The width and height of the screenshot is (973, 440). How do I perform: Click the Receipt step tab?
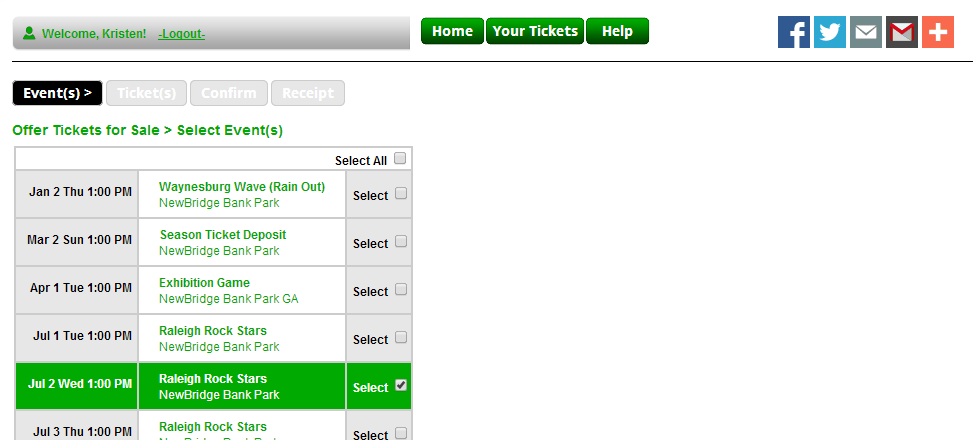click(x=307, y=93)
